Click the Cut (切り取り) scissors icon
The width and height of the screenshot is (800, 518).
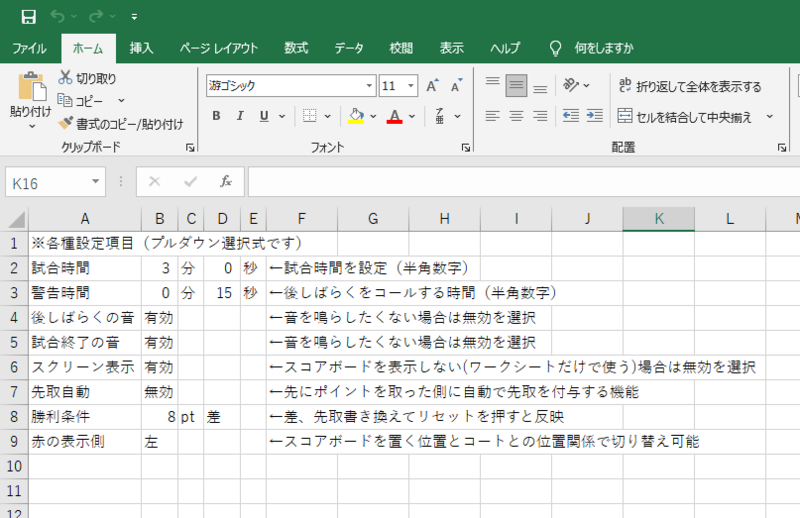66,78
